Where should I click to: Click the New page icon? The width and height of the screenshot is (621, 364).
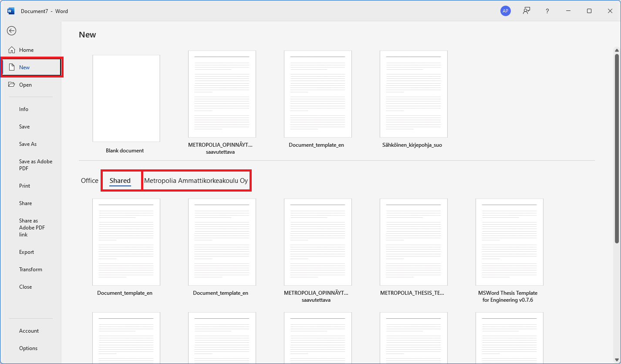(x=12, y=67)
